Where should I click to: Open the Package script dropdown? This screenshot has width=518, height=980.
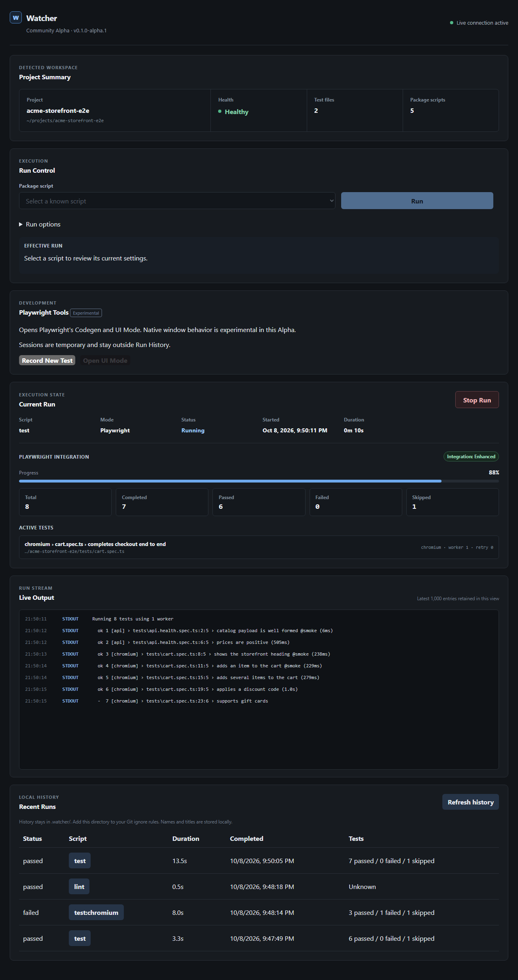[x=177, y=201]
